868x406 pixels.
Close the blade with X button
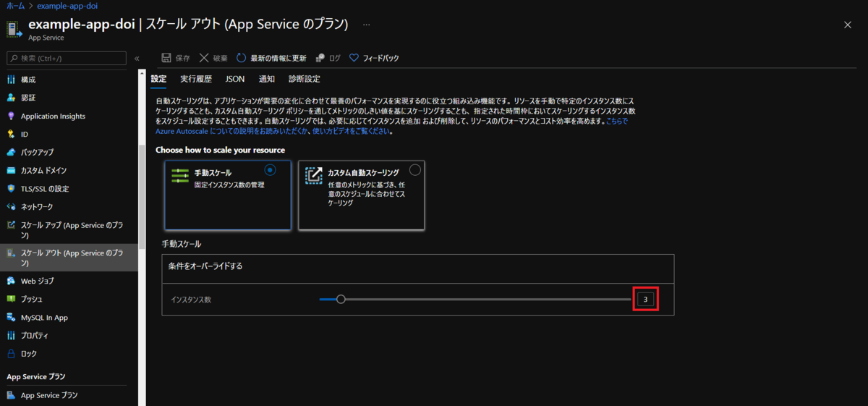pyautogui.click(x=848, y=25)
